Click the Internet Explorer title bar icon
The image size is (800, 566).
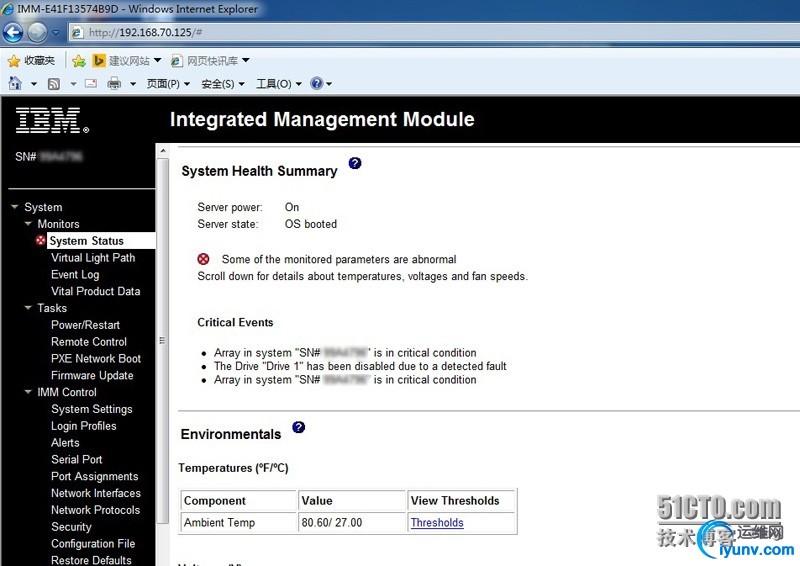7,9
